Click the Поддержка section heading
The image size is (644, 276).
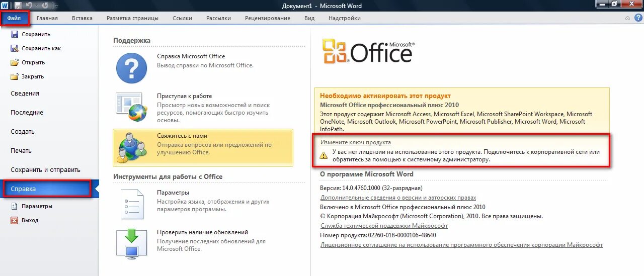tap(132, 40)
